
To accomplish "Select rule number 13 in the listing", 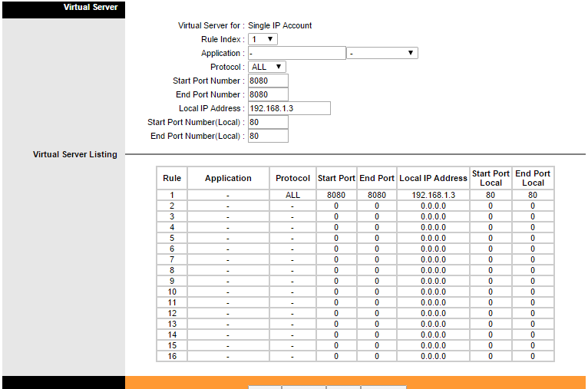I will click(x=172, y=324).
